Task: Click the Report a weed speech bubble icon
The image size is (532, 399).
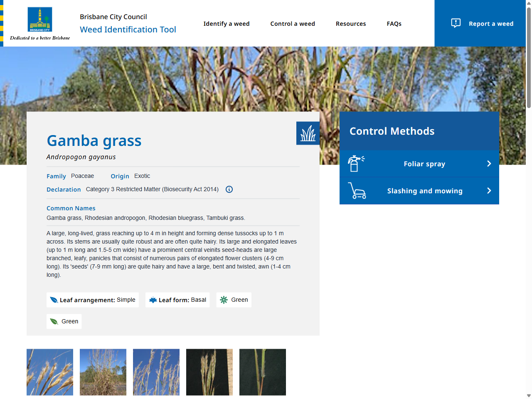Action: 456,23
